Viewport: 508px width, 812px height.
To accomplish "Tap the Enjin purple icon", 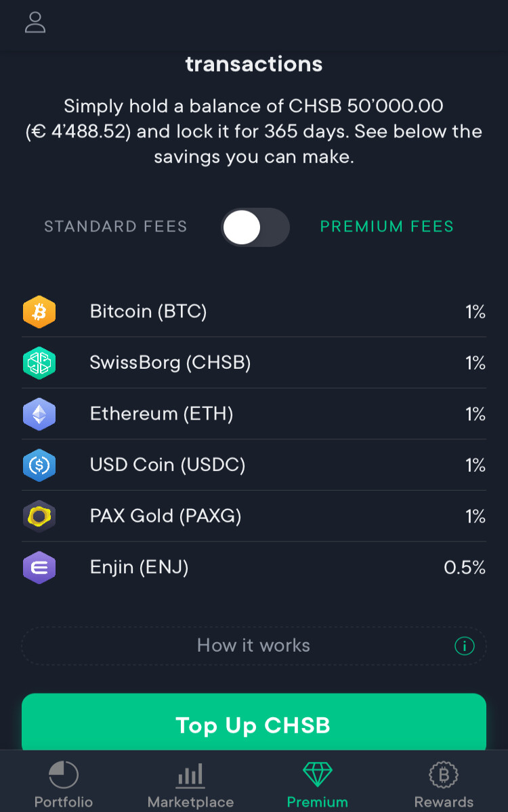I will click(x=39, y=568).
